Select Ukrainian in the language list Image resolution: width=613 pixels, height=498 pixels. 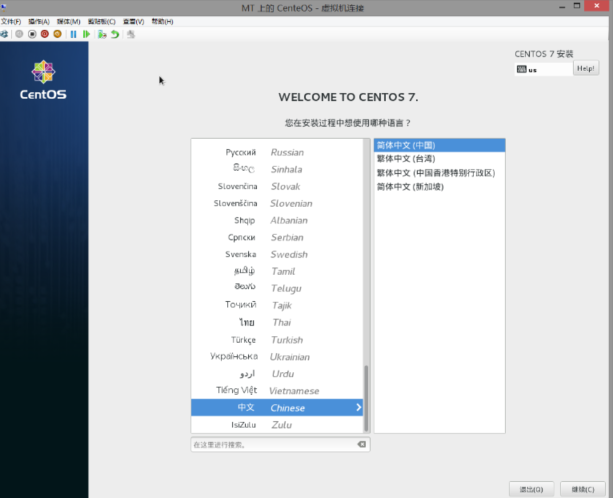click(x=277, y=357)
